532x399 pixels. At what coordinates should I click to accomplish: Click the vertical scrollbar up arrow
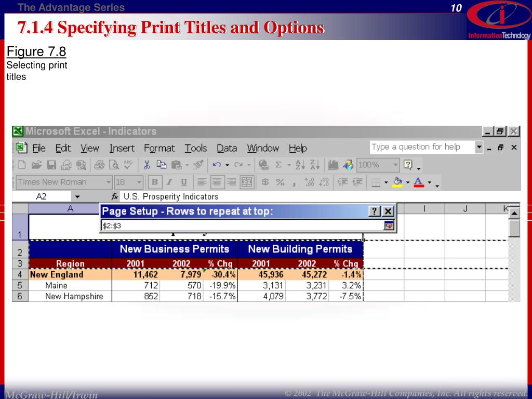click(x=514, y=214)
